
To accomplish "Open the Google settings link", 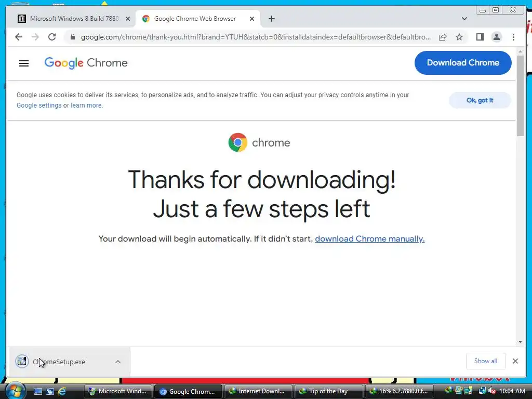I will coord(39,105).
